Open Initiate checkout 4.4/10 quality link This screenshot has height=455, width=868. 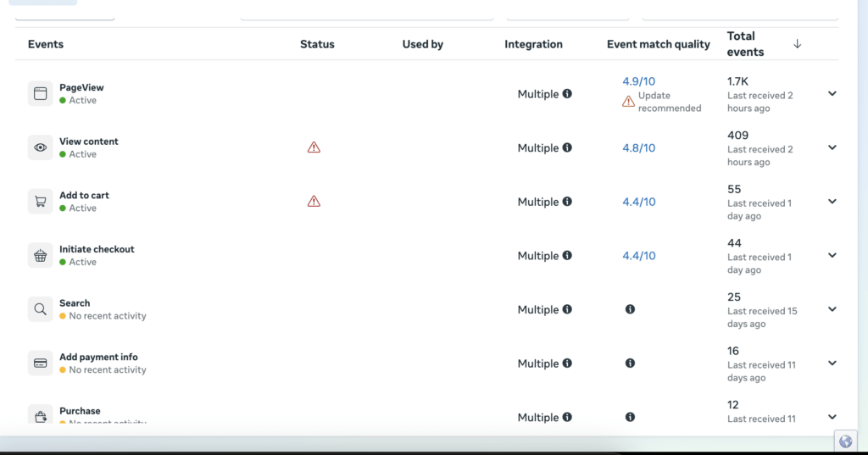[x=639, y=256]
